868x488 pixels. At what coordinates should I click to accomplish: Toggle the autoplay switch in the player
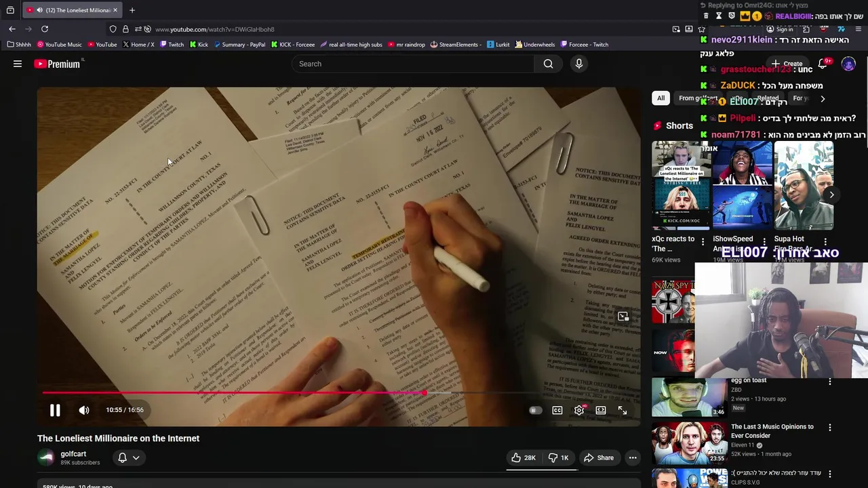[x=535, y=410]
